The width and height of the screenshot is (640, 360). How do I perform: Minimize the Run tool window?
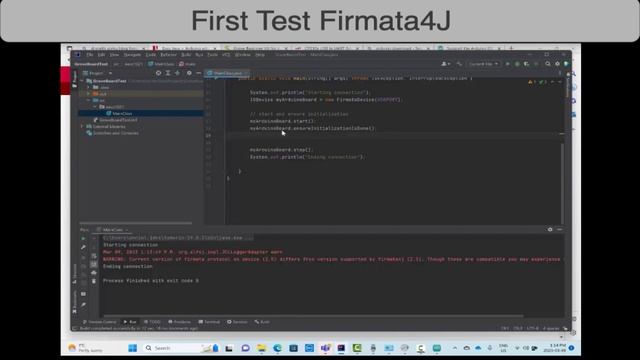coord(559,230)
